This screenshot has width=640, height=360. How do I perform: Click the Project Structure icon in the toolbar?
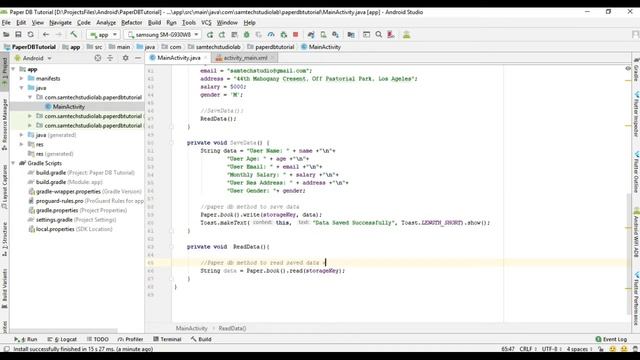pos(351,35)
